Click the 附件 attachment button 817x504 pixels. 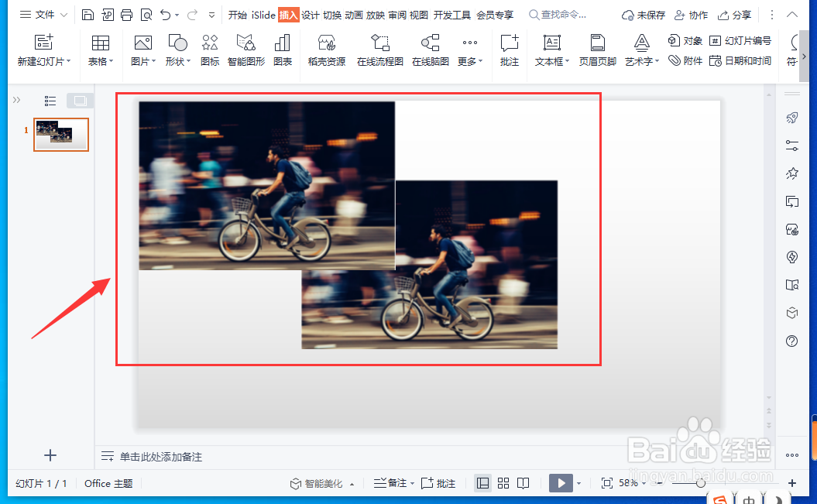(685, 61)
